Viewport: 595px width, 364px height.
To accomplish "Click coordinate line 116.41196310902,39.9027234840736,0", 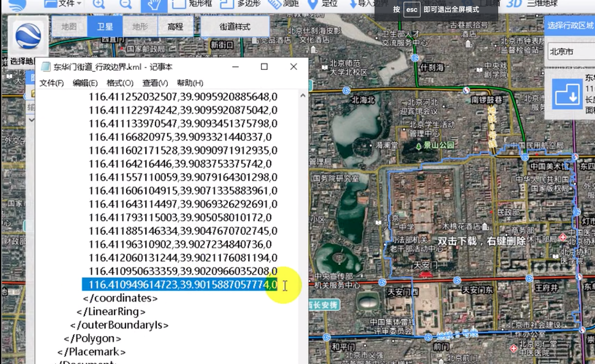I will [x=180, y=244].
